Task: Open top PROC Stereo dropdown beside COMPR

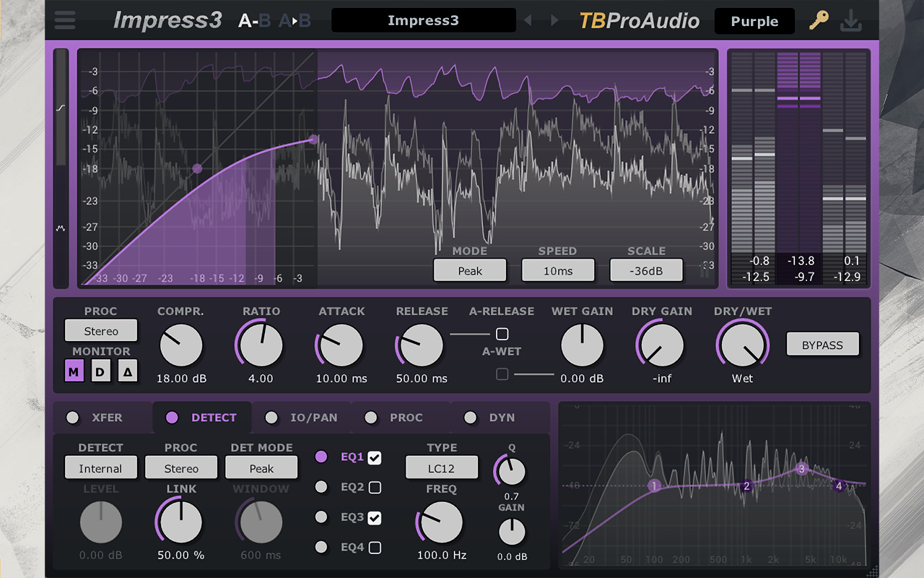Action: point(101,331)
